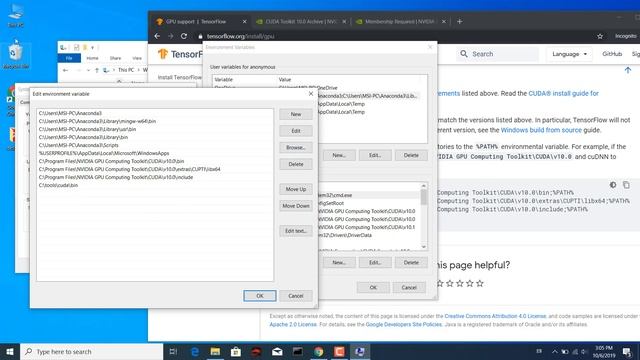Open Microsoft Store from taskbar
Image resolution: width=640 pixels, height=360 pixels.
[236, 351]
